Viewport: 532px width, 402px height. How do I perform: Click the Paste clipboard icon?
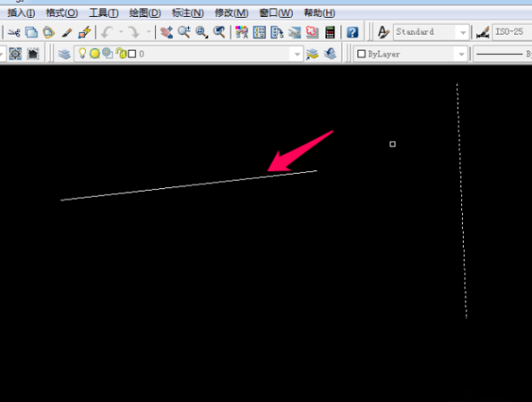click(x=49, y=33)
